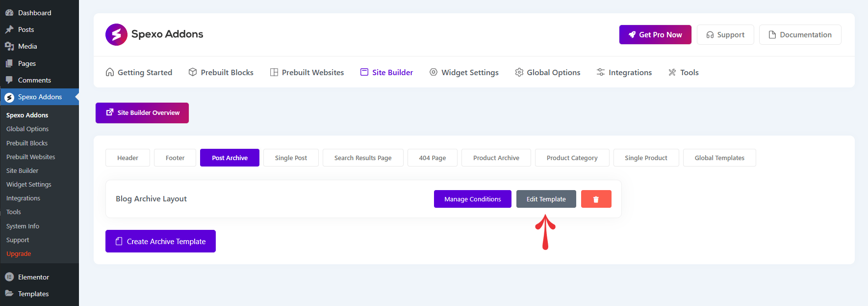Click the Create Archive Template button
This screenshot has height=306, width=868.
coord(160,241)
